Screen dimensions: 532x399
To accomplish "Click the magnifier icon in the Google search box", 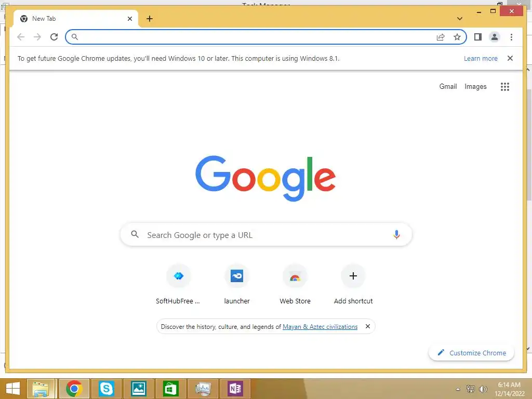I will [135, 234].
